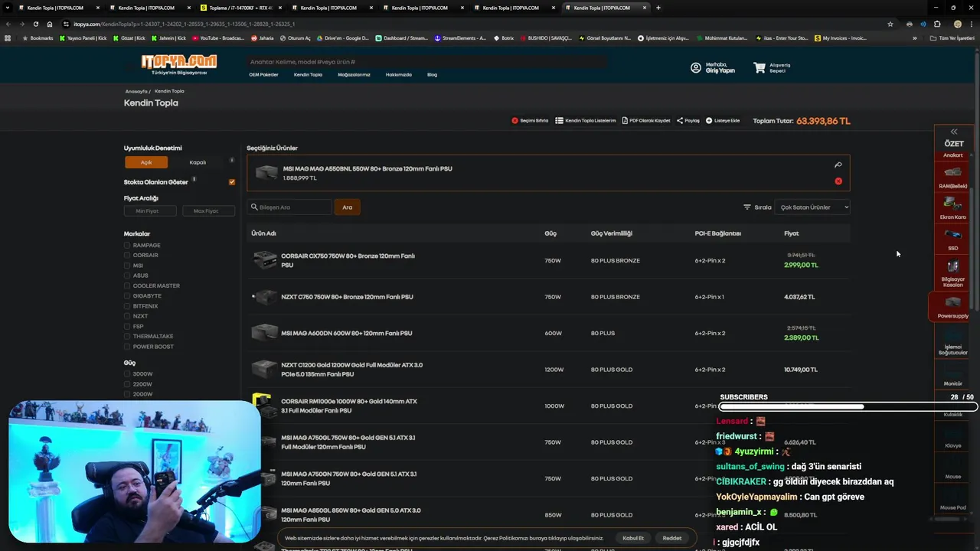Remove the selected MSI MAG A550BNL PSU
Image resolution: width=980 pixels, height=551 pixels.
[x=838, y=181]
